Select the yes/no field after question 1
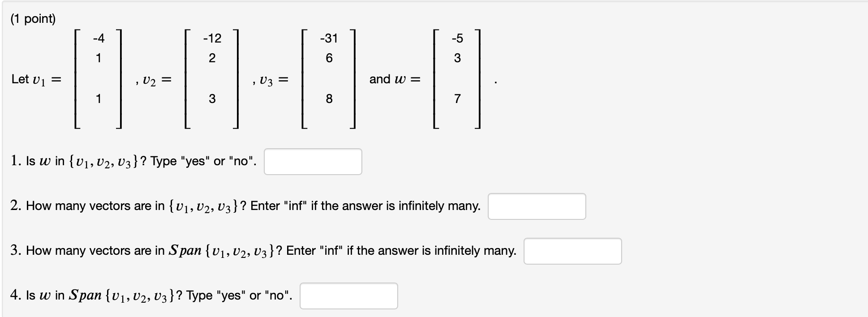This screenshot has width=868, height=317. tap(313, 162)
